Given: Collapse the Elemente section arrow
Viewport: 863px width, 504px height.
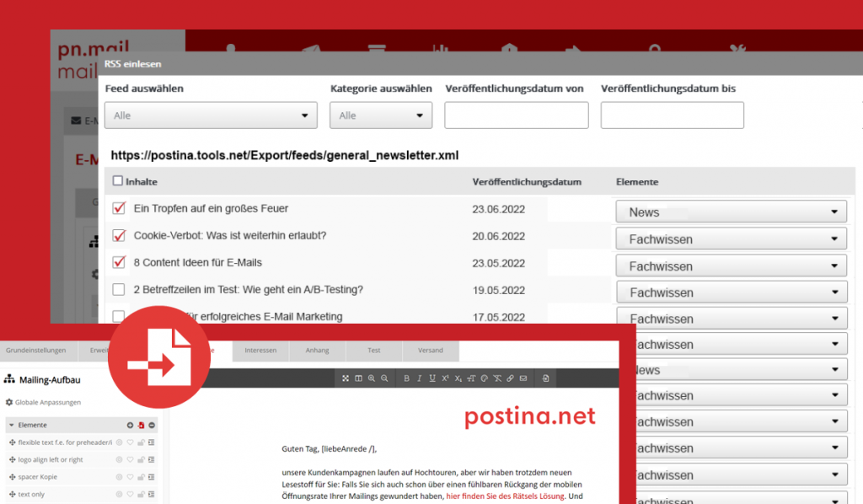Looking at the screenshot, I should (11, 426).
